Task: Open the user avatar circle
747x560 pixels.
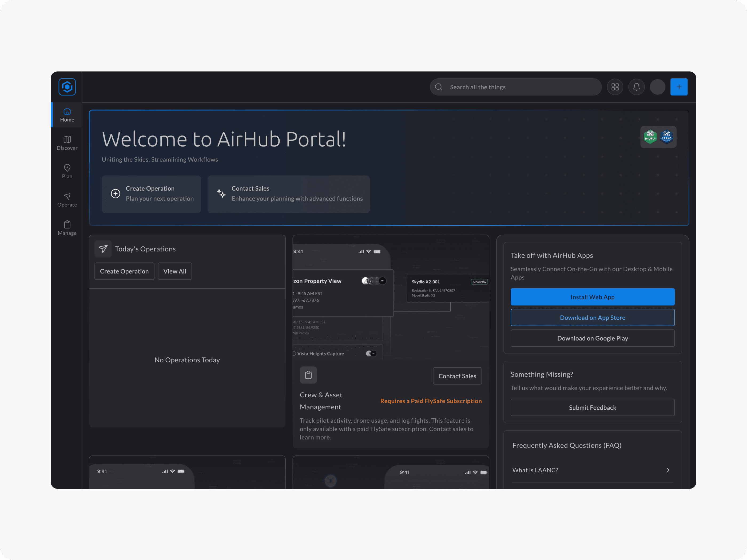Action: pyautogui.click(x=658, y=87)
